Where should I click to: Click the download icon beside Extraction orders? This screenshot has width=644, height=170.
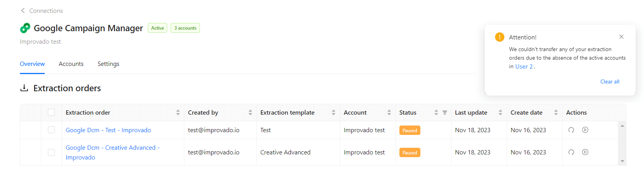pyautogui.click(x=24, y=88)
